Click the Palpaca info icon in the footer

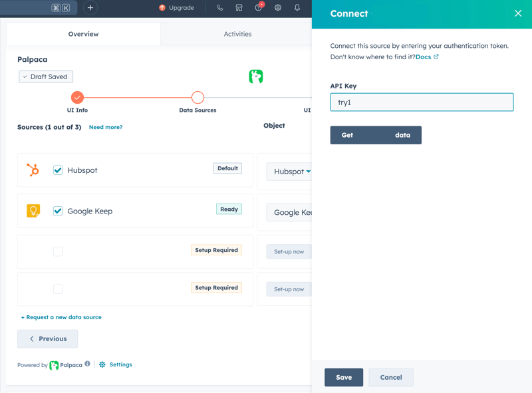point(87,364)
